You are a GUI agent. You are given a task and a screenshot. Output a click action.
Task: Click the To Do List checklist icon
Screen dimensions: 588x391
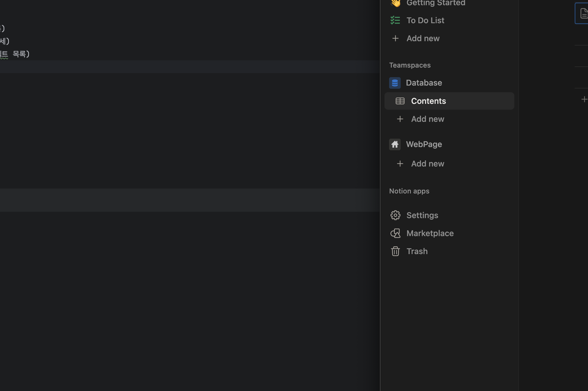click(x=395, y=20)
